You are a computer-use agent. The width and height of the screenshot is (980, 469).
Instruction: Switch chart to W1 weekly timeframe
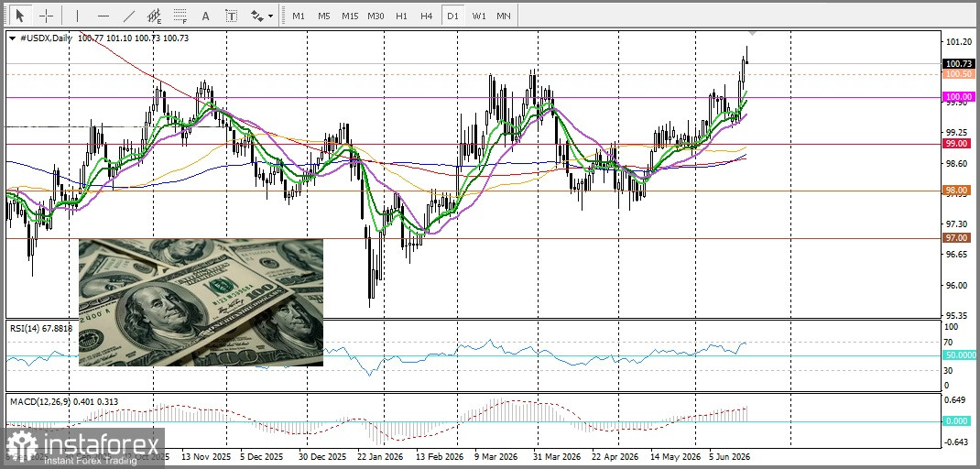(479, 16)
